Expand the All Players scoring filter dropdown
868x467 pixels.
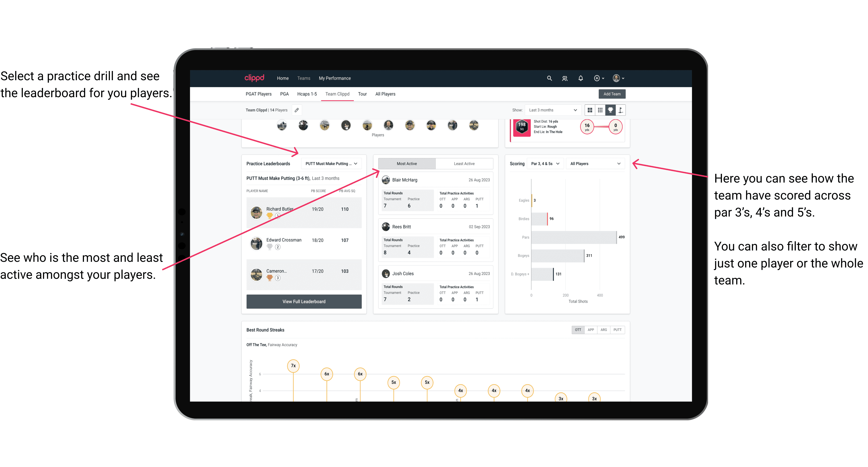[x=598, y=164]
